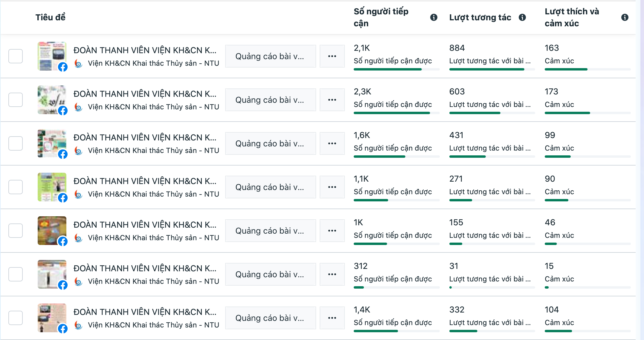
Task: Open post title in row with 99 reactions
Action: [x=145, y=137]
